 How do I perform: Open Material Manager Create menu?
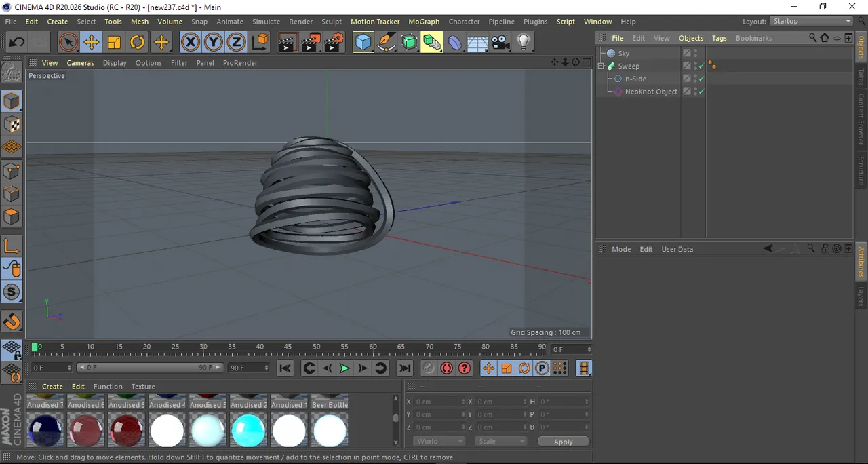click(52, 387)
